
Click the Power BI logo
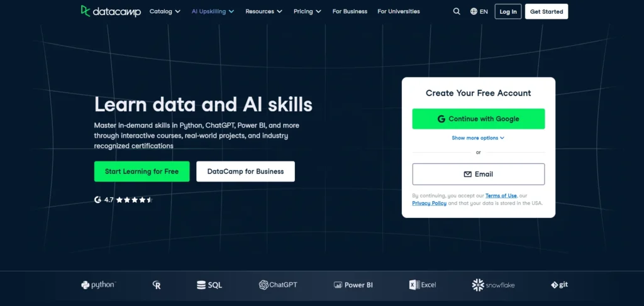click(x=353, y=285)
